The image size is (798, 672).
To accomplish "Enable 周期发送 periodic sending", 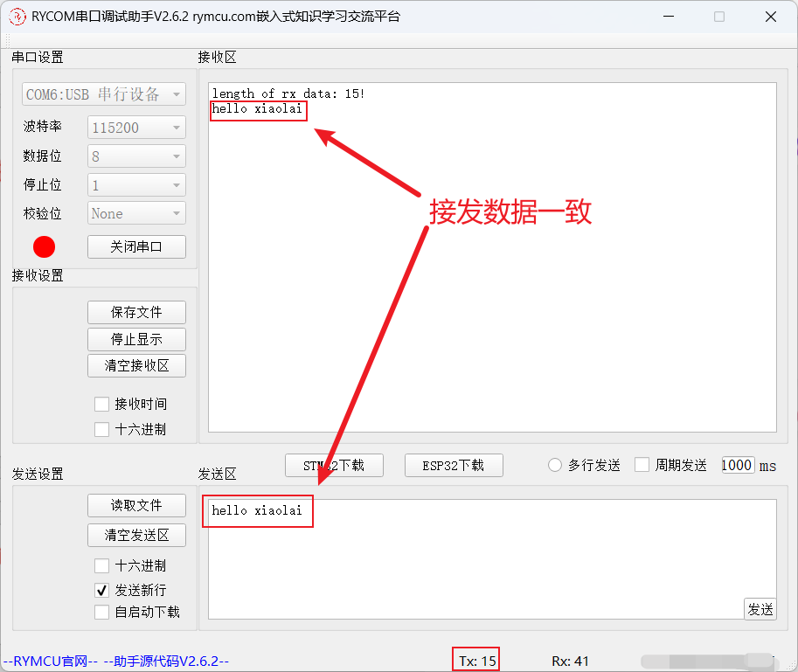I will (642, 464).
